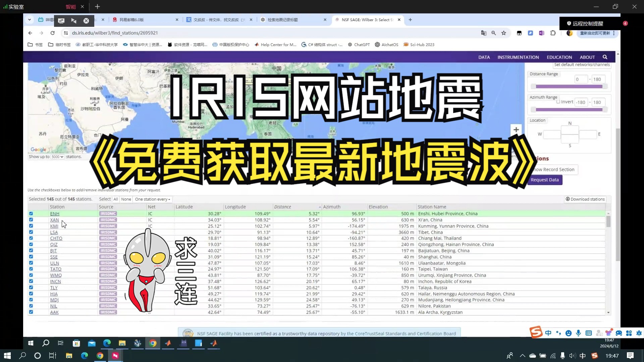Open the DATA menu tab
Image resolution: width=644 pixels, height=362 pixels.
(x=484, y=57)
